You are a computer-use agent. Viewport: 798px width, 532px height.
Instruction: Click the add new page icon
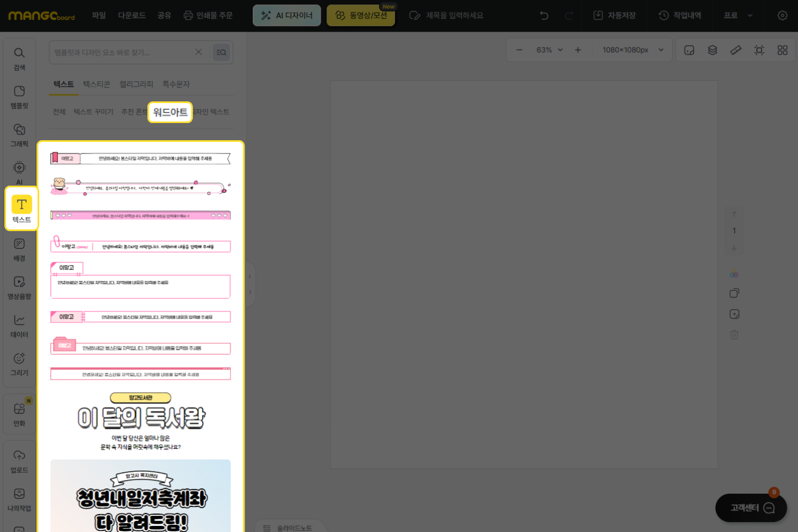[734, 314]
